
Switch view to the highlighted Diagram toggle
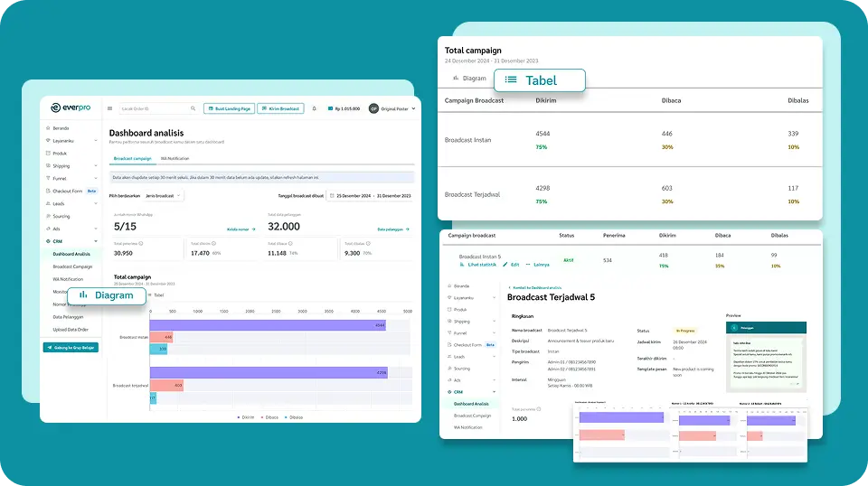[107, 295]
